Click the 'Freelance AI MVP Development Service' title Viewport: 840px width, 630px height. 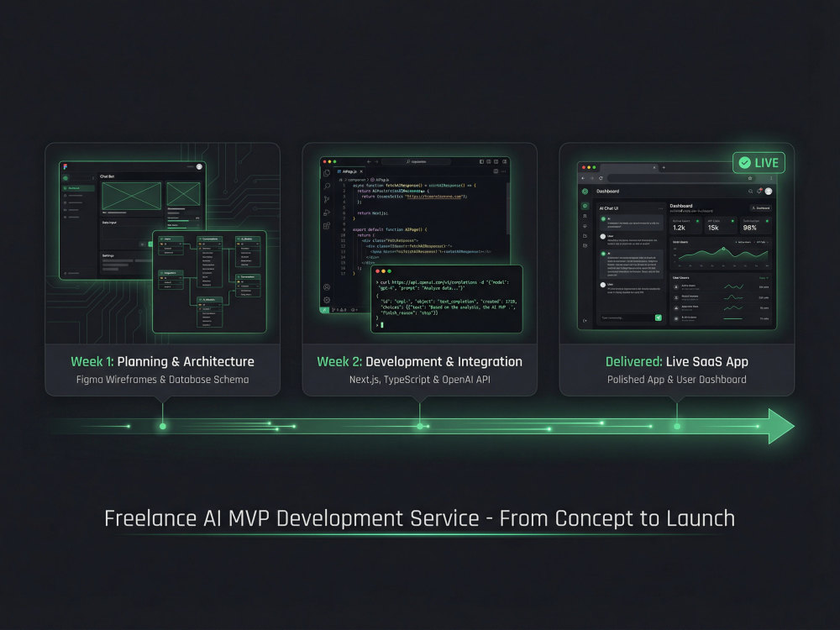[292, 518]
